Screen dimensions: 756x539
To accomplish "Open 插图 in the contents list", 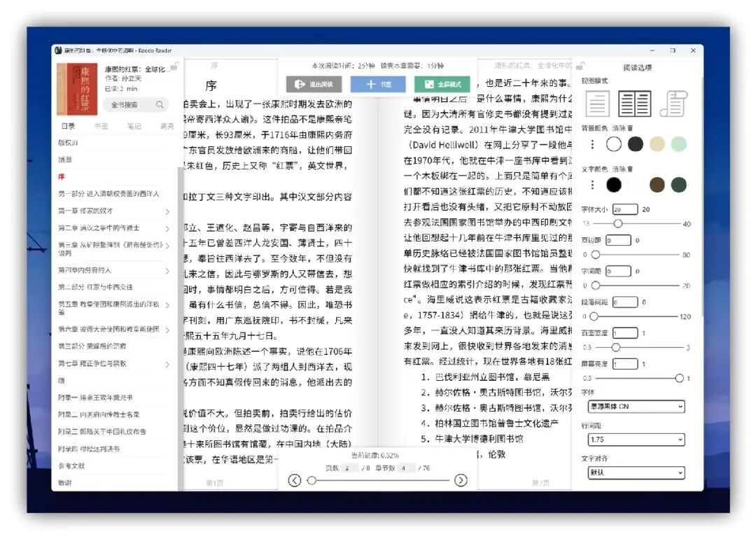I will (65, 160).
